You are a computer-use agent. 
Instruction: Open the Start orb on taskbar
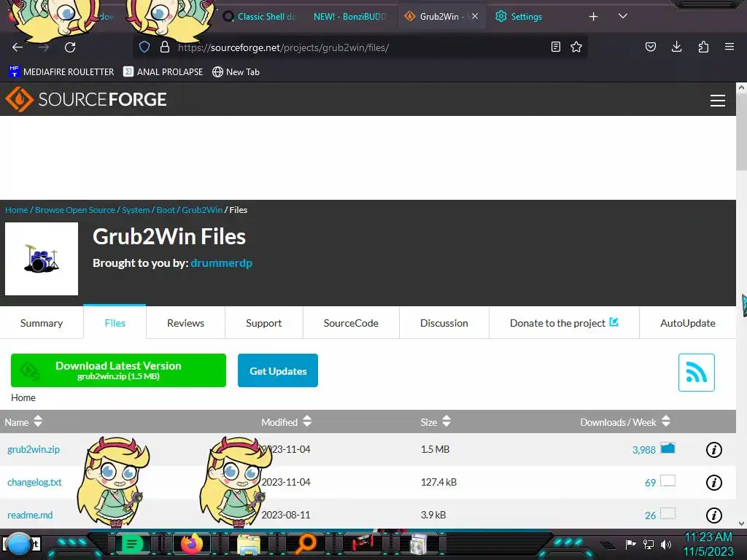19,544
